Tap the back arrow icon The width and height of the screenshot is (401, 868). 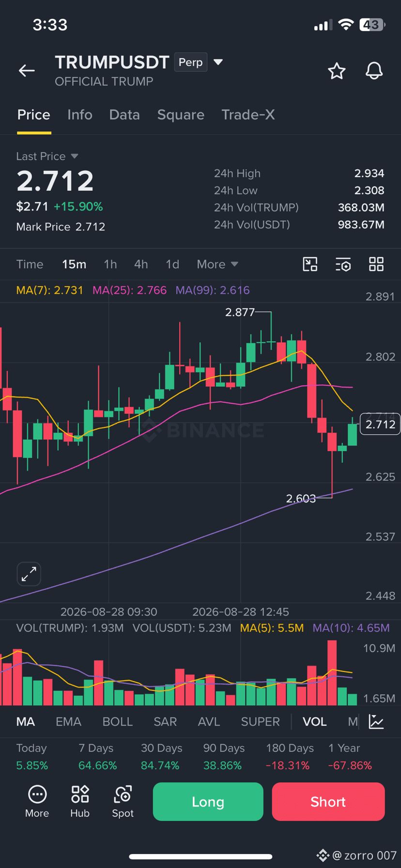tap(27, 71)
